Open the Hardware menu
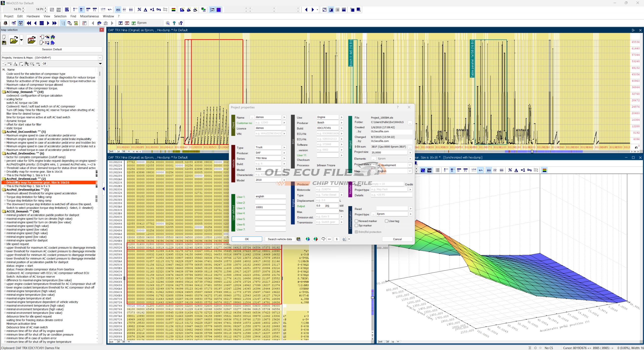Image resolution: width=644 pixels, height=350 pixels. pos(33,16)
